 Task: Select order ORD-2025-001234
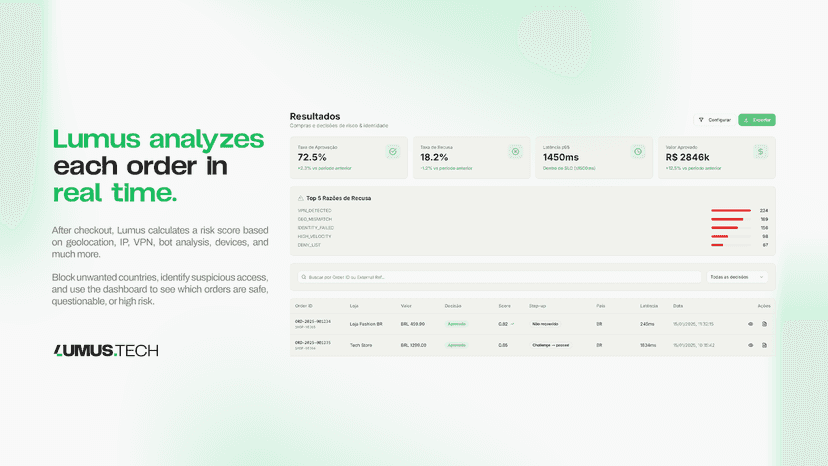point(313,321)
